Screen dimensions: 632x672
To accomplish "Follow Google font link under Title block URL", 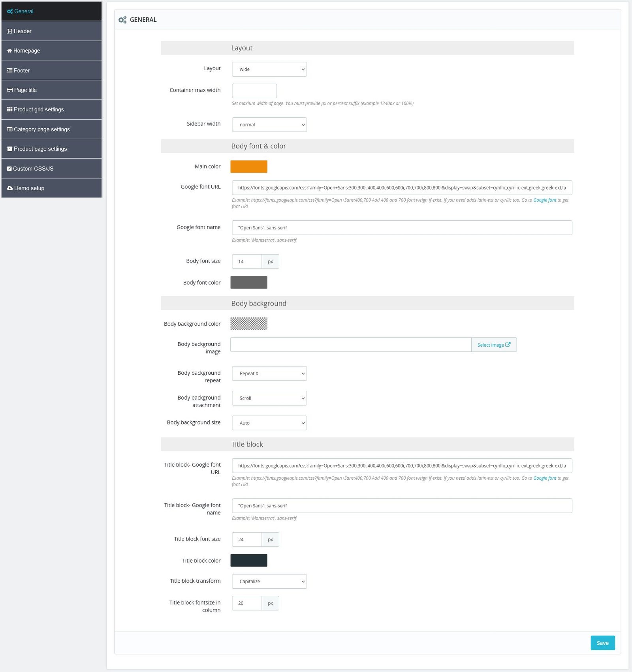I will (x=545, y=478).
